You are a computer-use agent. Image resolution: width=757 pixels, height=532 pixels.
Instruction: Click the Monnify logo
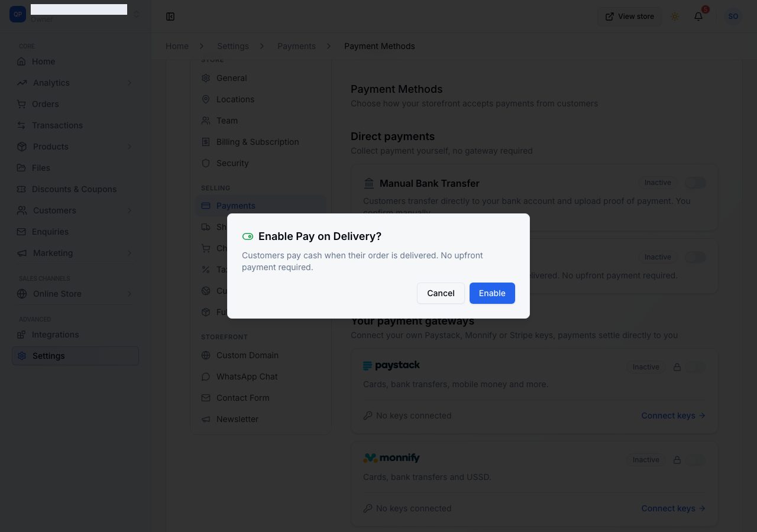(x=392, y=458)
